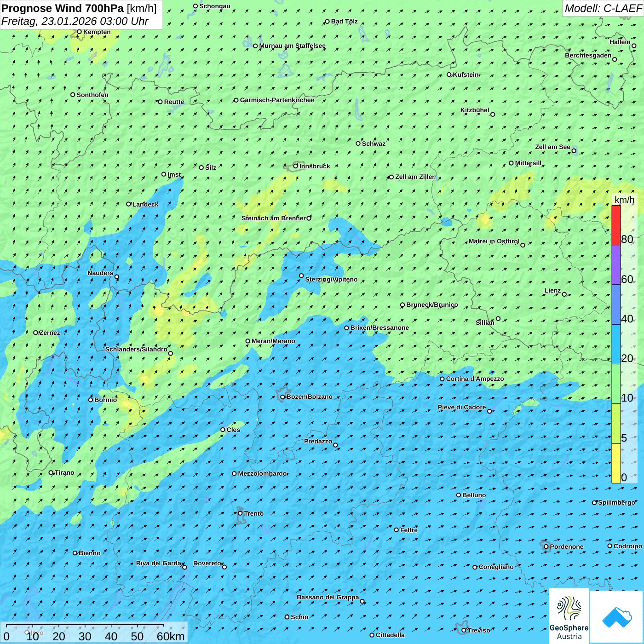
Task: Click the Kufstein city label
Action: coord(466,75)
